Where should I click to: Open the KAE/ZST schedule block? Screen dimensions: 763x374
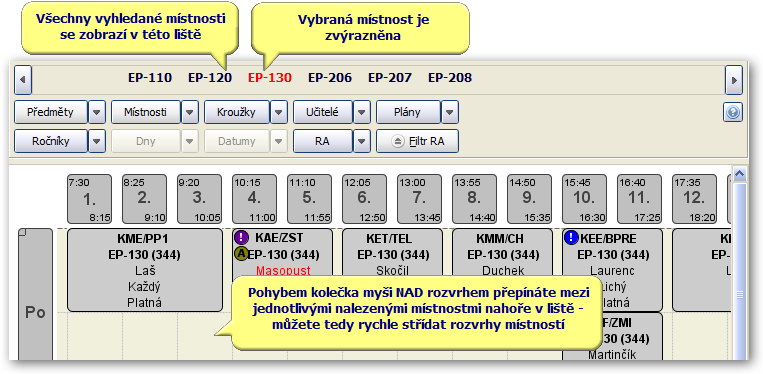(282, 253)
